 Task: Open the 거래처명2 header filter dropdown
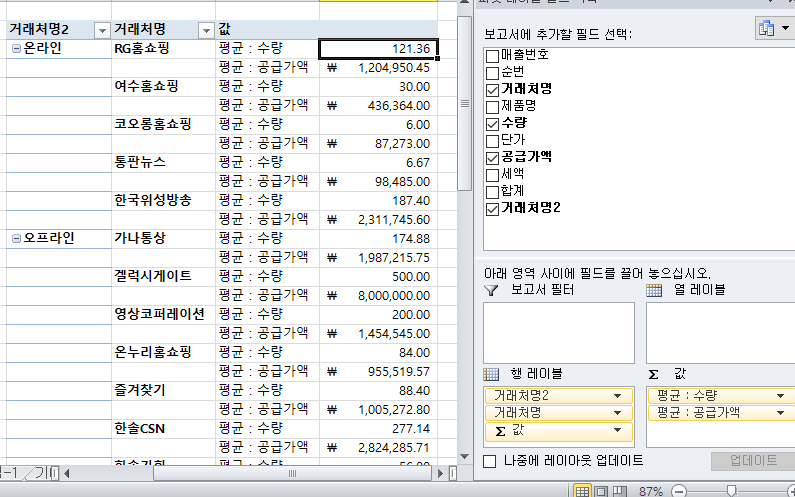[x=102, y=30]
